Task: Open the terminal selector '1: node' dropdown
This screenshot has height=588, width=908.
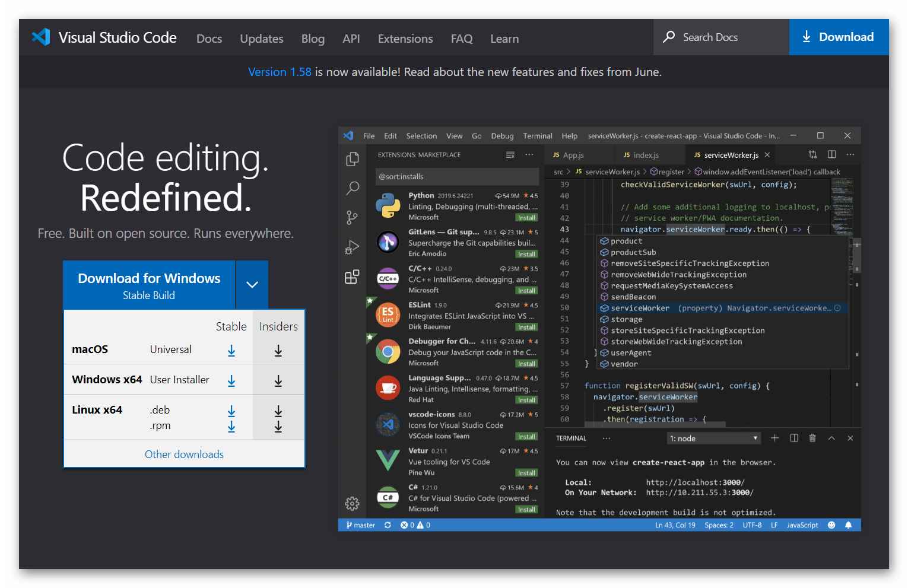Action: click(714, 438)
